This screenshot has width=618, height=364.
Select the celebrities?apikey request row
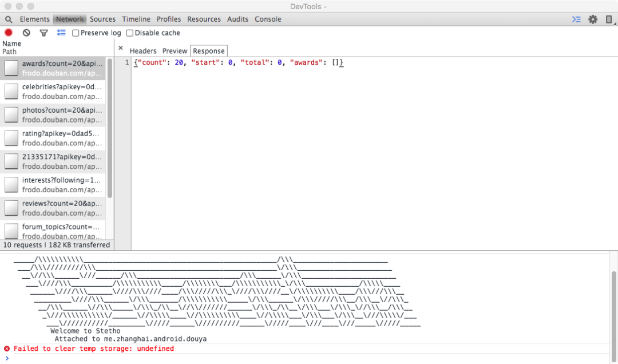53,92
